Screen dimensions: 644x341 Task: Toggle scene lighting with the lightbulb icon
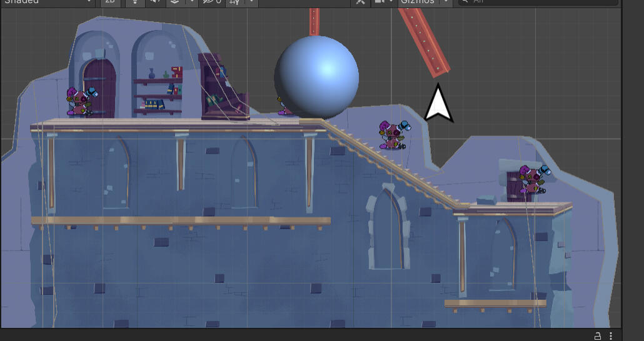pyautogui.click(x=135, y=2)
